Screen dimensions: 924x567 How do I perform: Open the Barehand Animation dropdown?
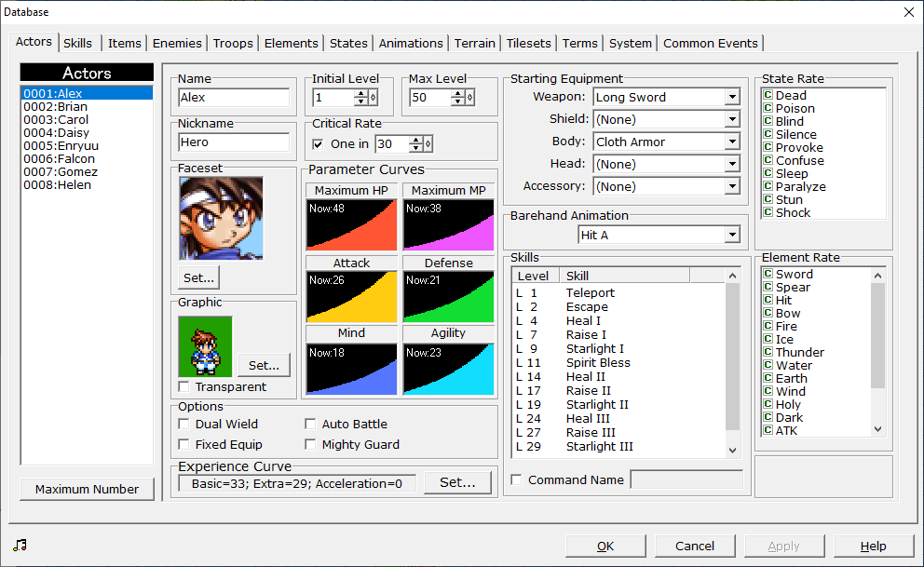coord(731,236)
